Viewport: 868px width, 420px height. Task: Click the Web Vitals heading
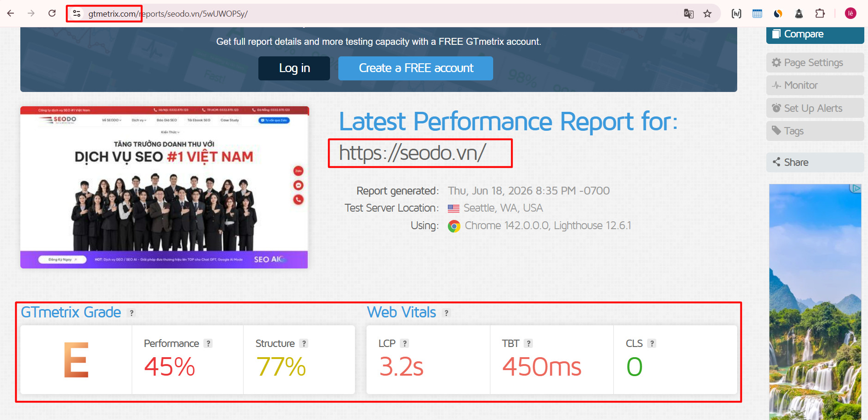402,312
